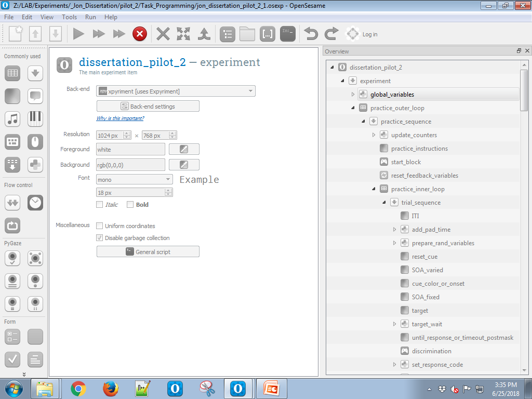Click the four-arrows one-tab mode icon
The width and height of the screenshot is (532, 399).
183,34
